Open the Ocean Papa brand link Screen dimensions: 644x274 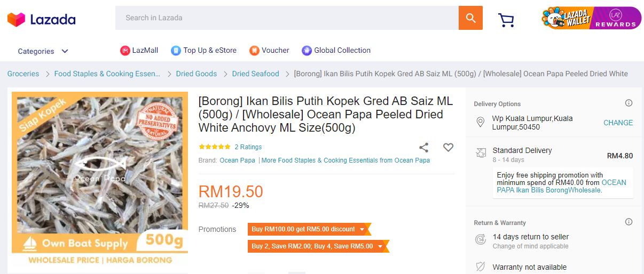(237, 160)
